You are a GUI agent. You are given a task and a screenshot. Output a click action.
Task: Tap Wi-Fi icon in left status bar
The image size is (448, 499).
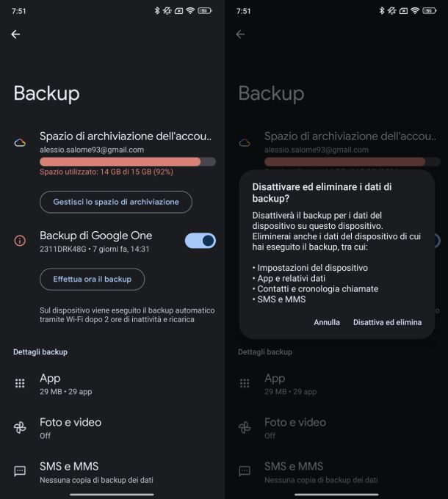point(190,11)
